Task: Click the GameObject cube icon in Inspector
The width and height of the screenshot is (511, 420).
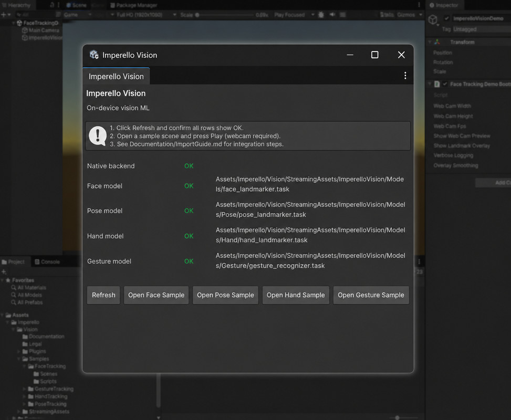Action: point(433,19)
